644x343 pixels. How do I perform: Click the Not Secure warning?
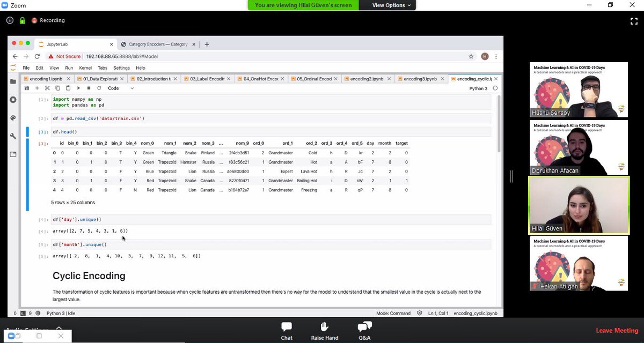click(x=64, y=56)
